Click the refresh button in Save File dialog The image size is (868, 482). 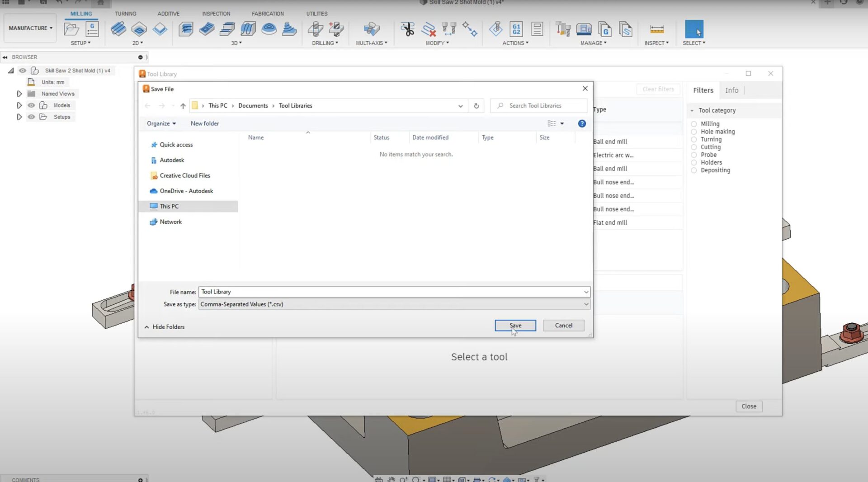click(476, 106)
